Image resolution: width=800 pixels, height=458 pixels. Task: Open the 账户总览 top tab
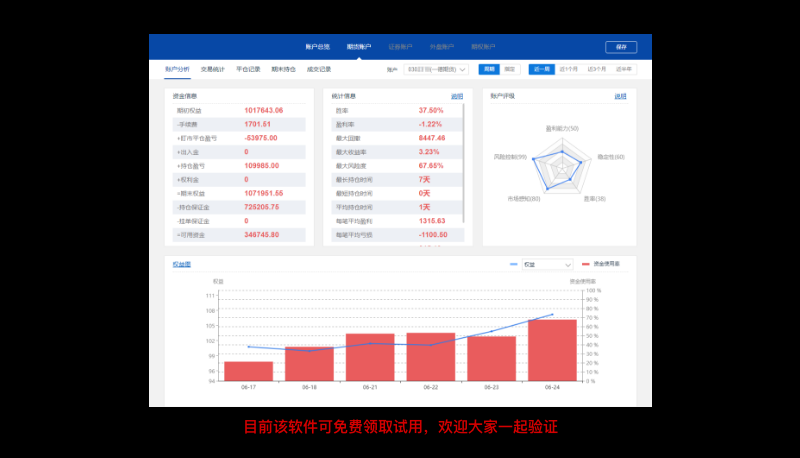(x=317, y=46)
